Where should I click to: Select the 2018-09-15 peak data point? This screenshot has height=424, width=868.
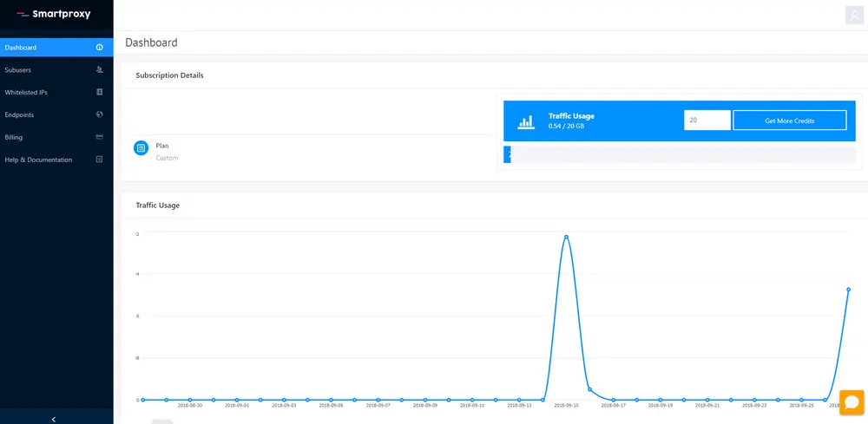[x=566, y=236]
